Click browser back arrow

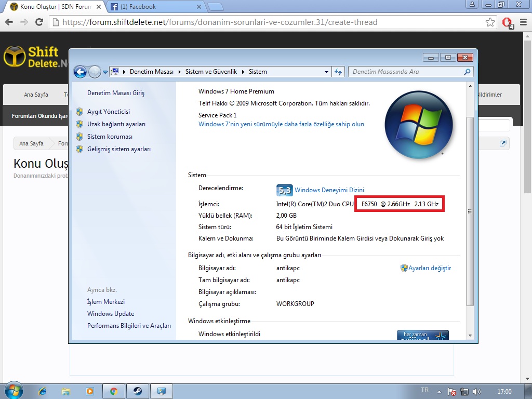(x=9, y=22)
